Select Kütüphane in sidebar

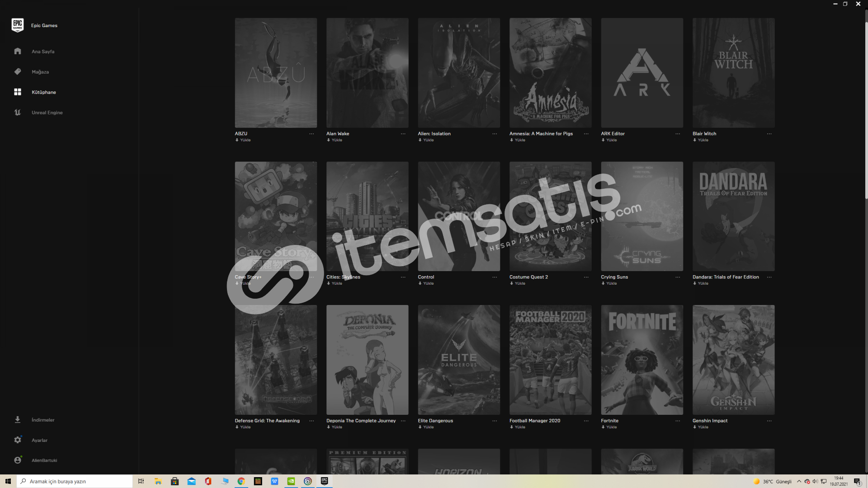point(44,92)
